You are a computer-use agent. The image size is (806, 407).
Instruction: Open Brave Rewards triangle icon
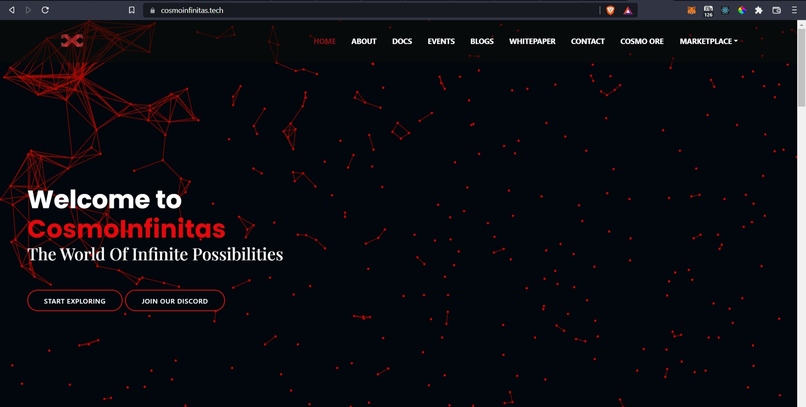pyautogui.click(x=628, y=10)
